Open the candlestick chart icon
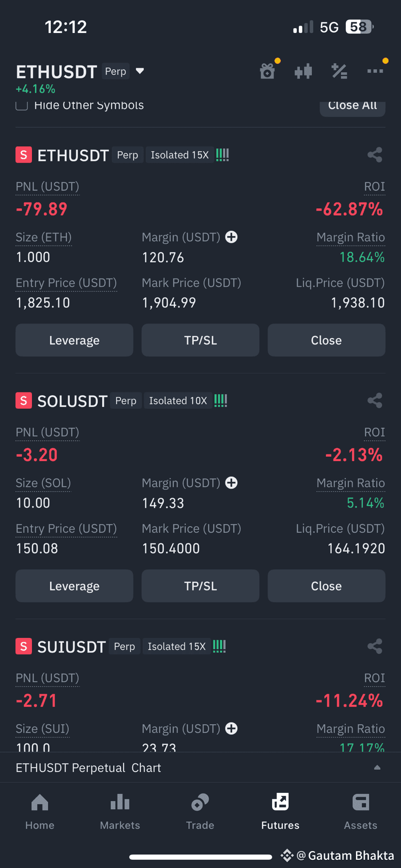Viewport: 401px width, 868px height. click(303, 72)
